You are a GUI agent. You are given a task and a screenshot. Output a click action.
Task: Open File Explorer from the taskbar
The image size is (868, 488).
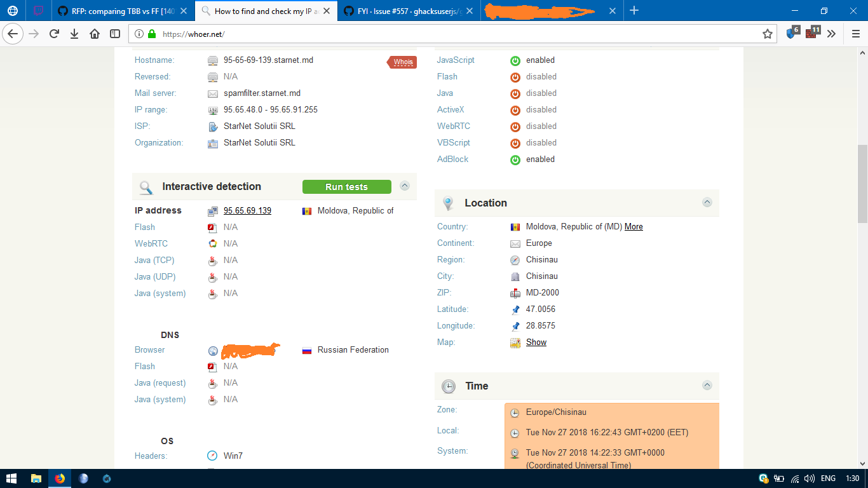point(36,478)
